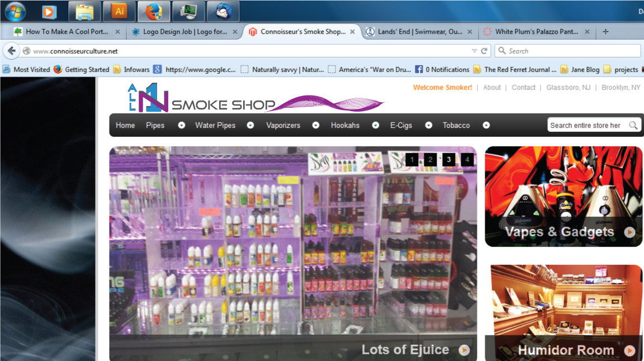
Task: Open Vaporizers menu item
Action: (283, 125)
